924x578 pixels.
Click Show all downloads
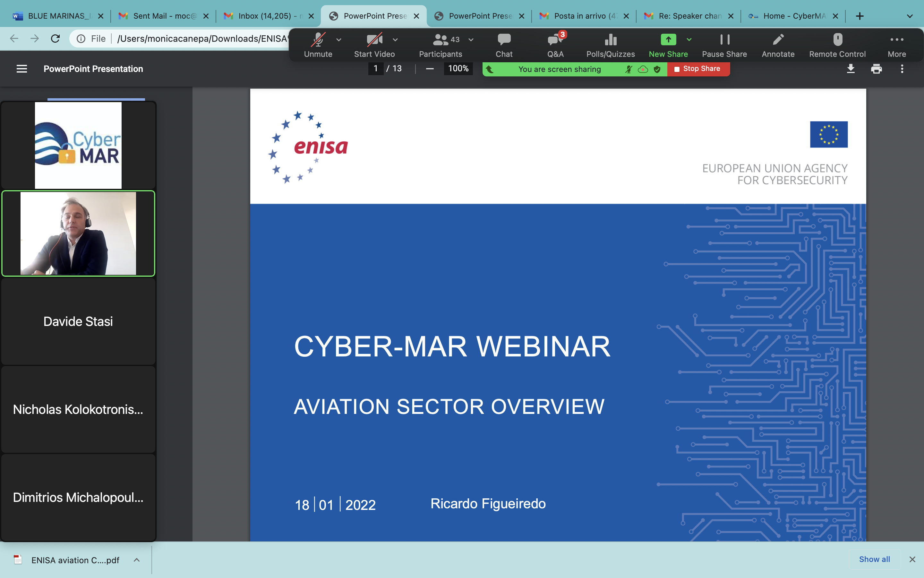[x=874, y=559]
